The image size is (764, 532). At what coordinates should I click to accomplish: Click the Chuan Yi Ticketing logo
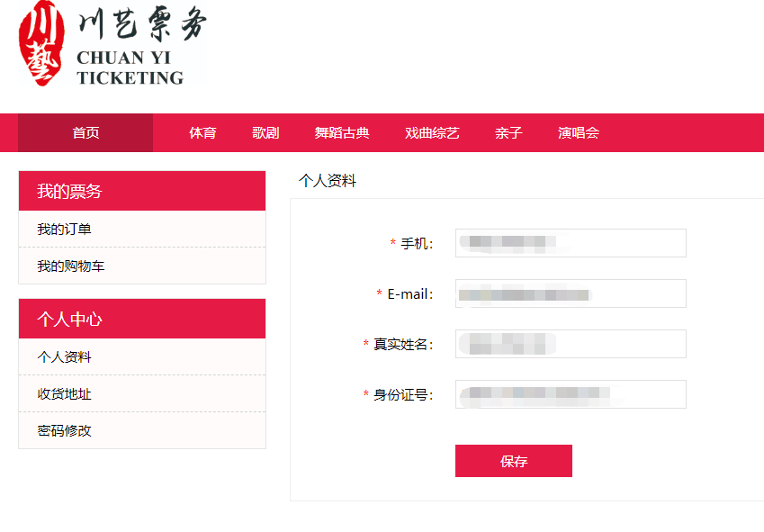tap(112, 44)
